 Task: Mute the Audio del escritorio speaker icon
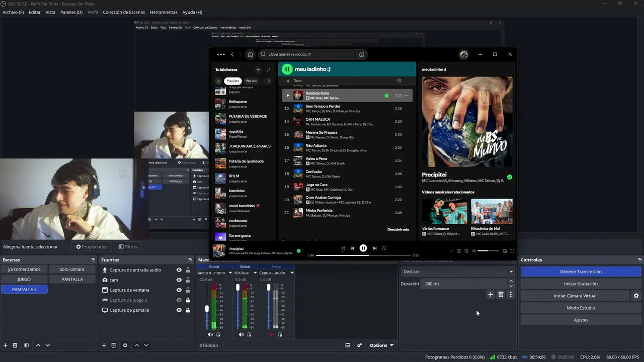(210, 334)
